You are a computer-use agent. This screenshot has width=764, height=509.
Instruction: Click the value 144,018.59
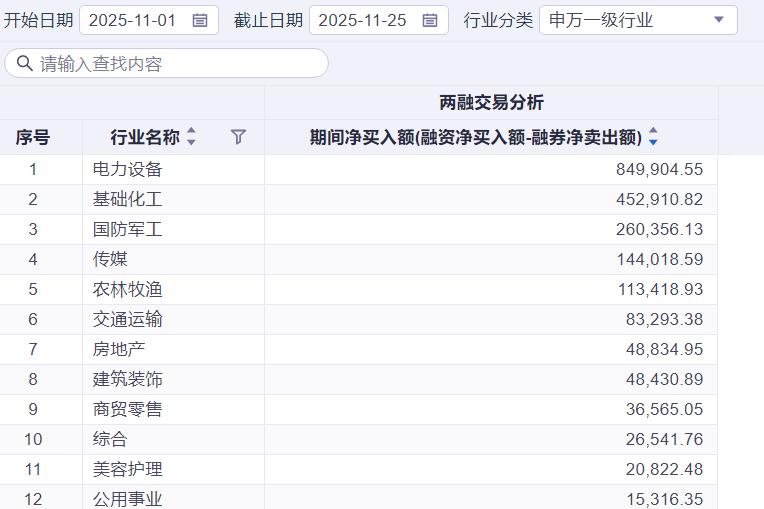pyautogui.click(x=660, y=260)
